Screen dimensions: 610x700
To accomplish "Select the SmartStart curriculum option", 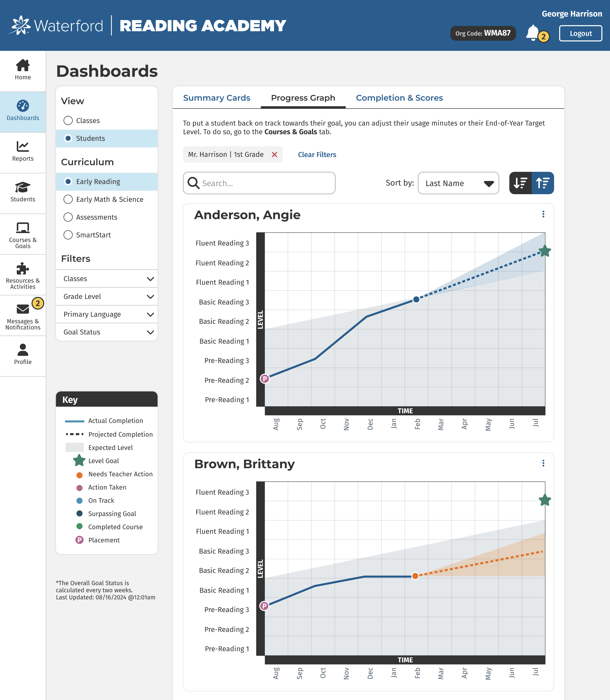I will tap(68, 235).
